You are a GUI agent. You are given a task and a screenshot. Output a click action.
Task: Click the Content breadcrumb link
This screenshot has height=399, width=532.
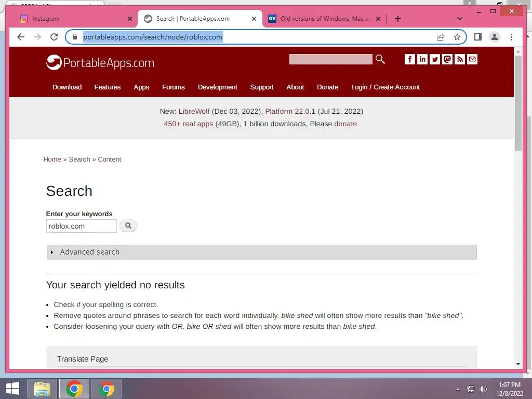click(x=109, y=159)
